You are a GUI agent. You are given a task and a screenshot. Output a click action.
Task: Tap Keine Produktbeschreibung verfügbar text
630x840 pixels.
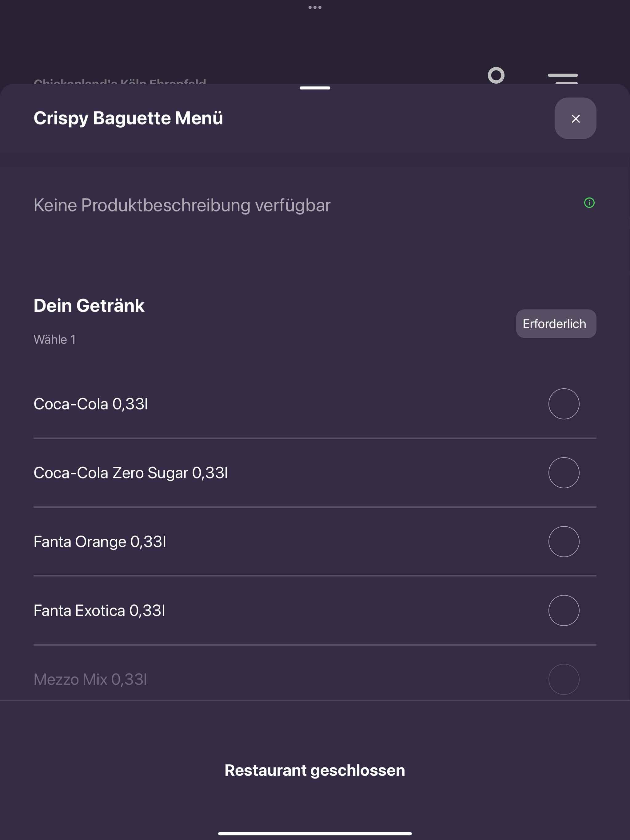pos(182,205)
